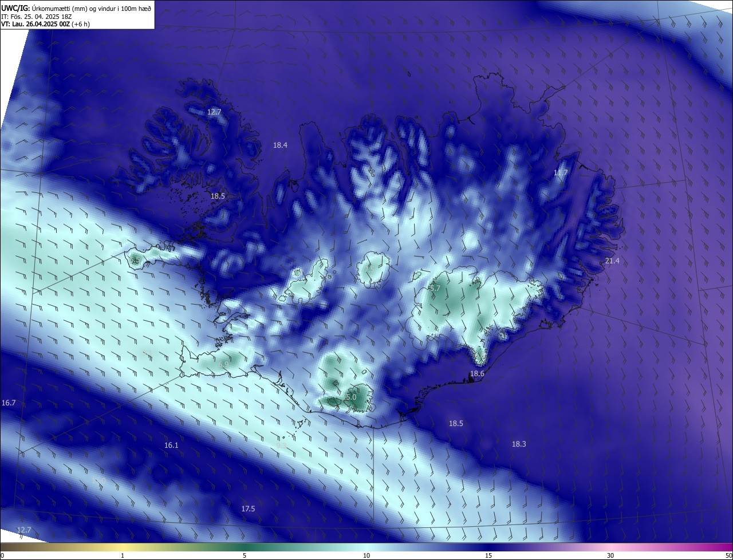Click the 5.7 value over the glacier
Viewport: 733px width, 560px height.
(x=435, y=289)
